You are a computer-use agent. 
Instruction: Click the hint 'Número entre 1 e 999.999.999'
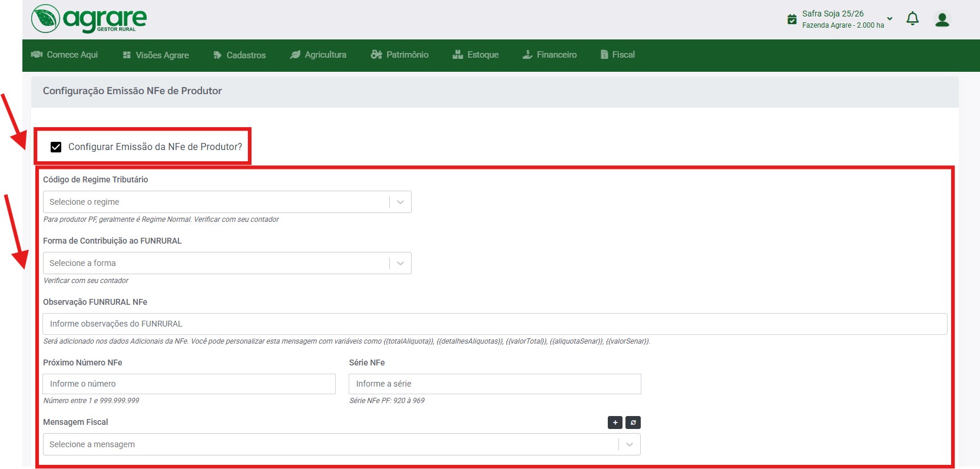click(x=91, y=401)
